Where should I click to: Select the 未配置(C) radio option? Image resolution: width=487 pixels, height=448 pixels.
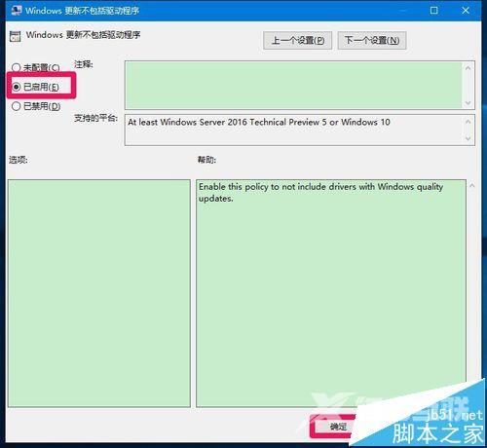pos(36,67)
